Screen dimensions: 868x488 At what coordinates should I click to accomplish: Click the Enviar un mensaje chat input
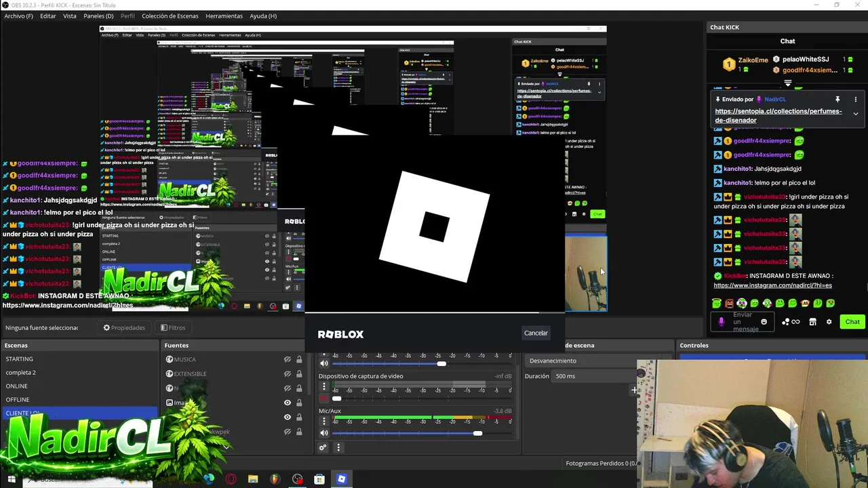click(x=744, y=322)
